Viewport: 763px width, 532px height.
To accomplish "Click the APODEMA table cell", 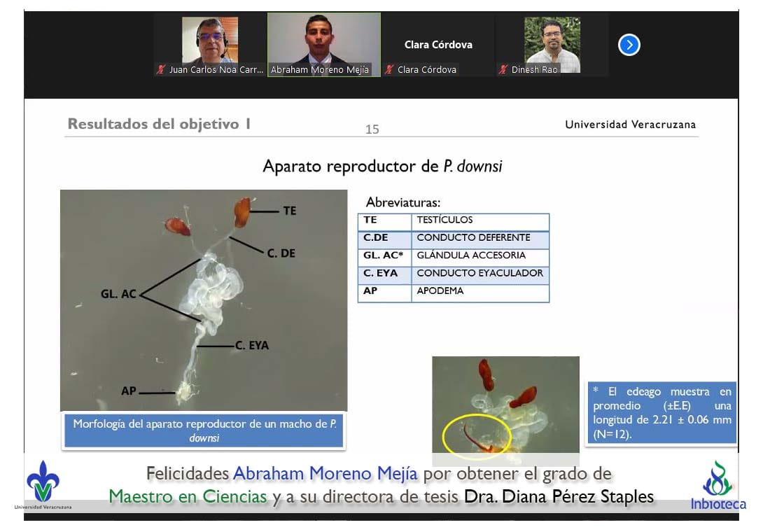I will 479,291.
